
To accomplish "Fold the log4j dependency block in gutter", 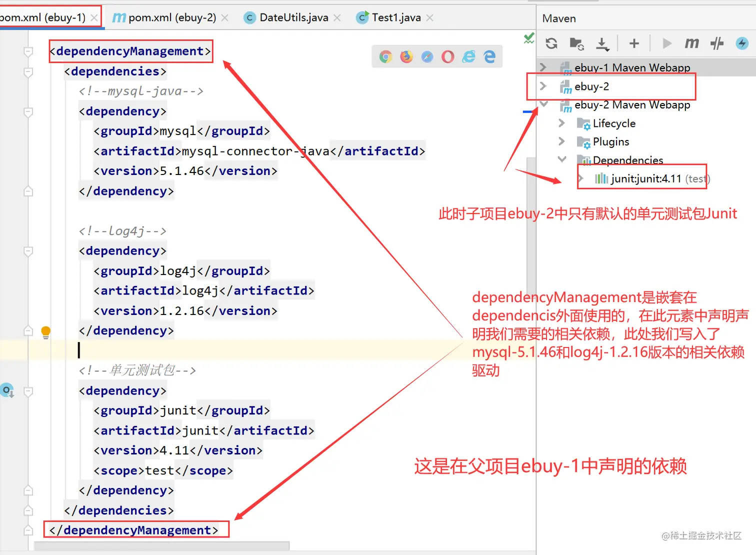I will tap(28, 251).
